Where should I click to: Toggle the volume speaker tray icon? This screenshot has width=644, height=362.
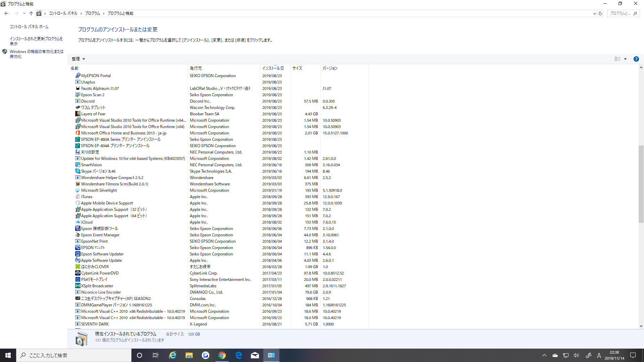(x=576, y=355)
